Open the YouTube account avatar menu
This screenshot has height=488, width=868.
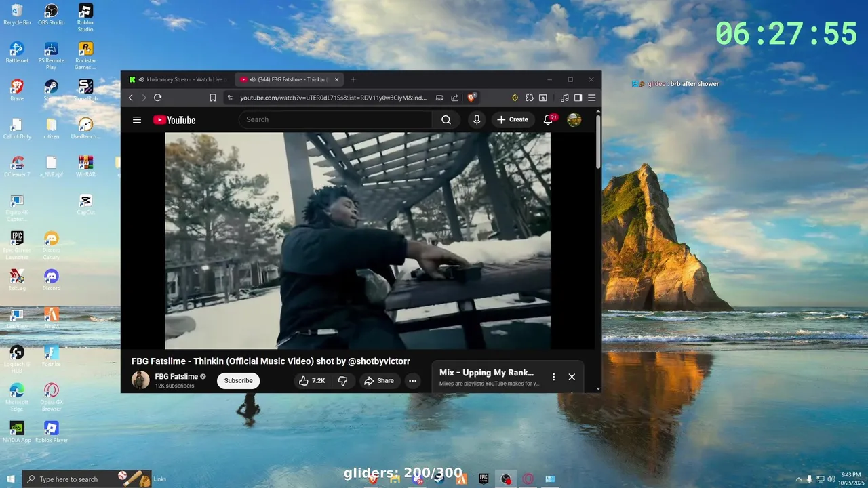click(x=574, y=120)
